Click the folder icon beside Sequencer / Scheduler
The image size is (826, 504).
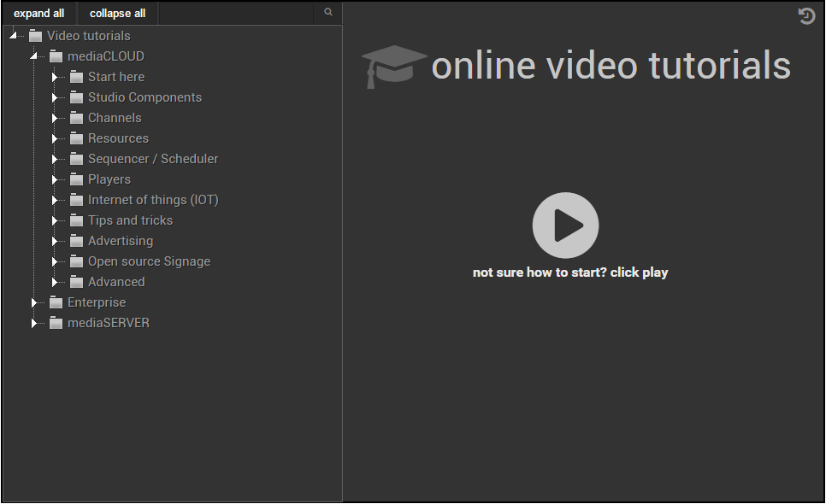tap(75, 158)
